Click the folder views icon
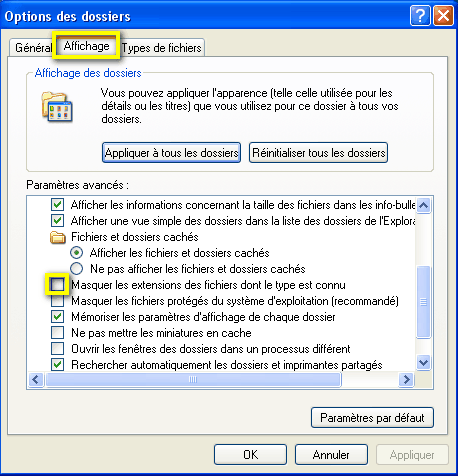The height and width of the screenshot is (476, 458). click(57, 107)
